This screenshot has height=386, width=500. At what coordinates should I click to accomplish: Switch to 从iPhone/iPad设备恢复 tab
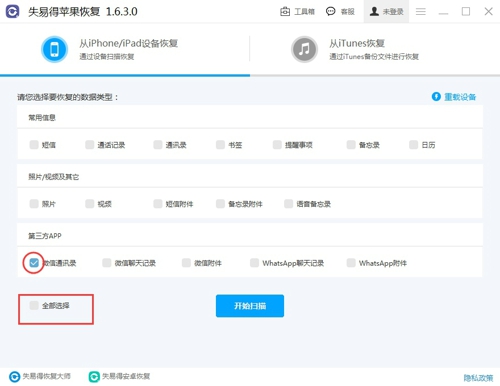click(125, 49)
